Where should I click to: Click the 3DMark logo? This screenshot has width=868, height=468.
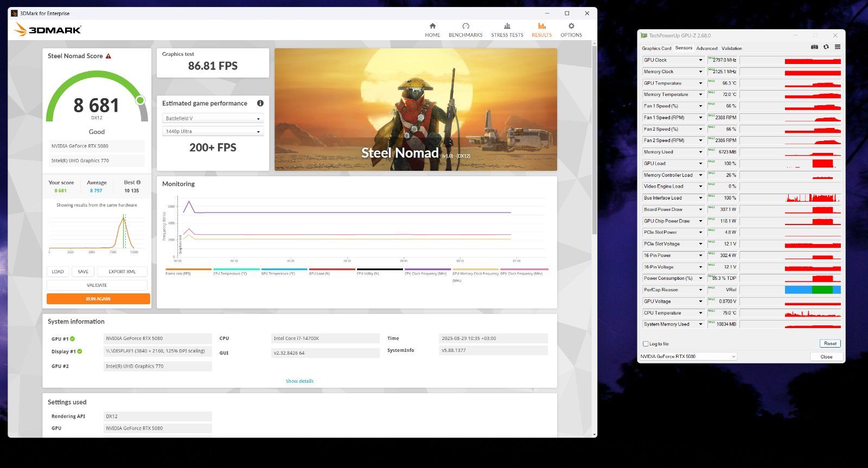pyautogui.click(x=48, y=30)
